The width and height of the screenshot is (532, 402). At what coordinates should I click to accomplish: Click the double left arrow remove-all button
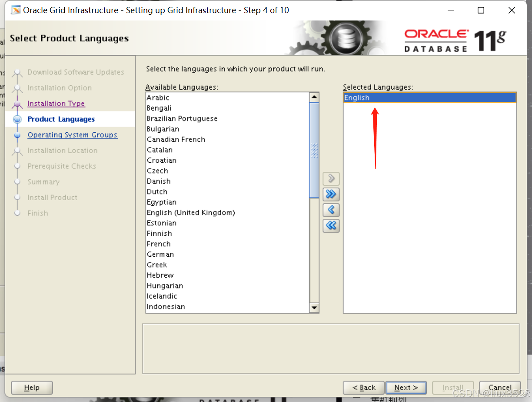click(331, 225)
